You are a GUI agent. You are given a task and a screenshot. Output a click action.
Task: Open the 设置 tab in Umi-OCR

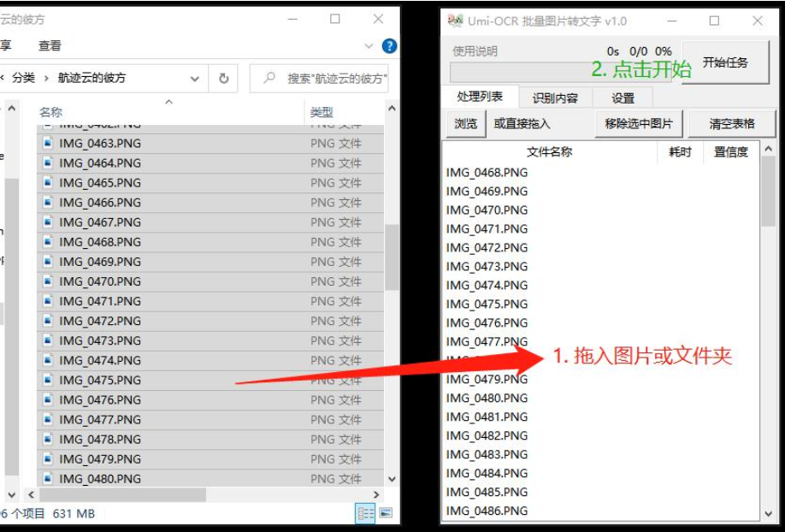click(623, 98)
